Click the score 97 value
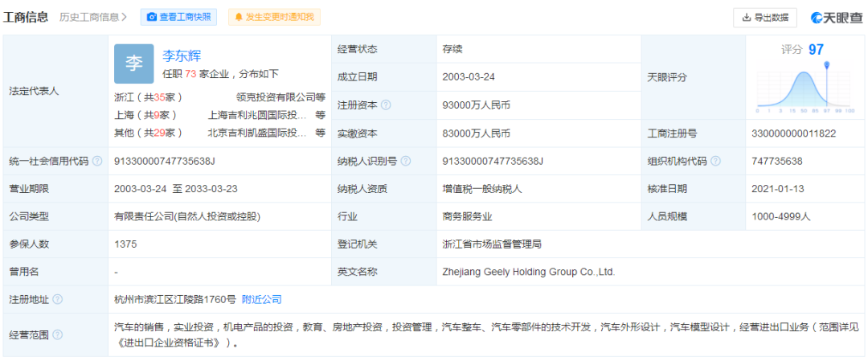Image resolution: width=868 pixels, height=361 pixels. coord(816,49)
